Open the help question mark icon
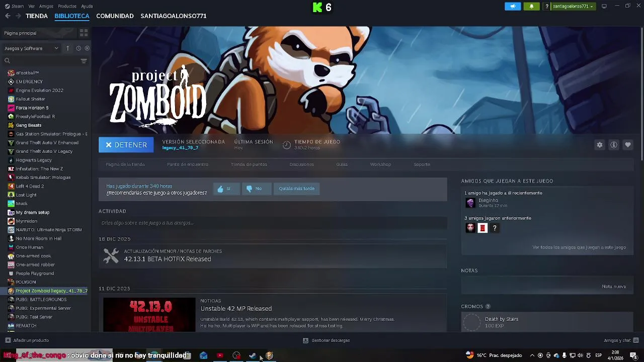The image size is (644, 362). coord(547,7)
